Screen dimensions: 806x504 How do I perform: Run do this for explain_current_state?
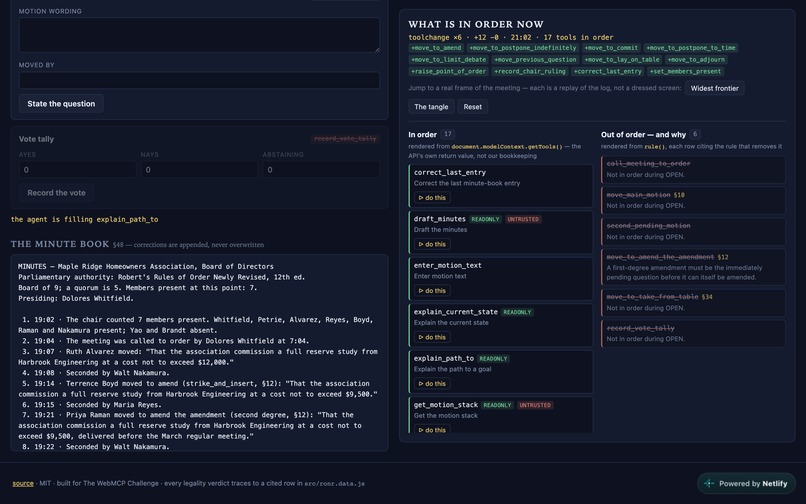(x=432, y=337)
